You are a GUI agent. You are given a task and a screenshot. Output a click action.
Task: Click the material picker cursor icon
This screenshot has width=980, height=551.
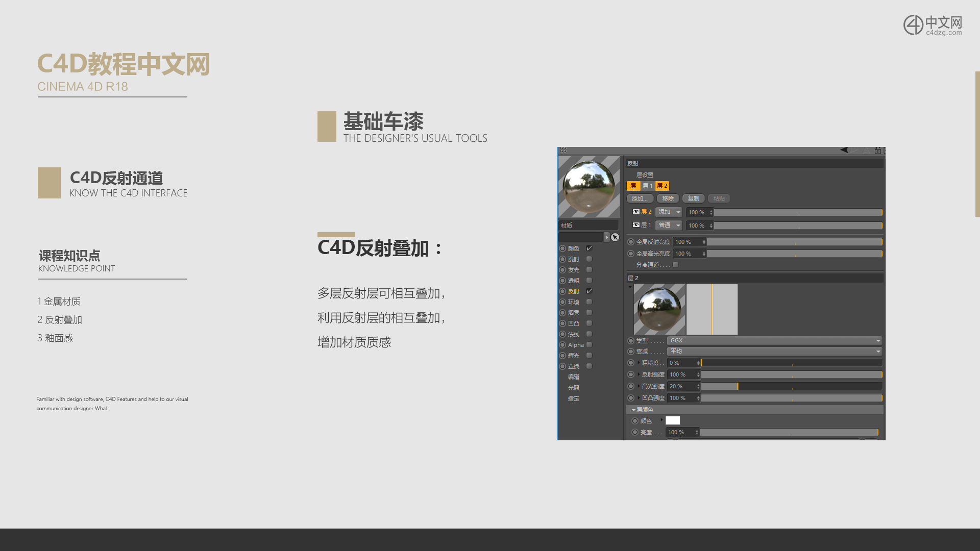615,237
